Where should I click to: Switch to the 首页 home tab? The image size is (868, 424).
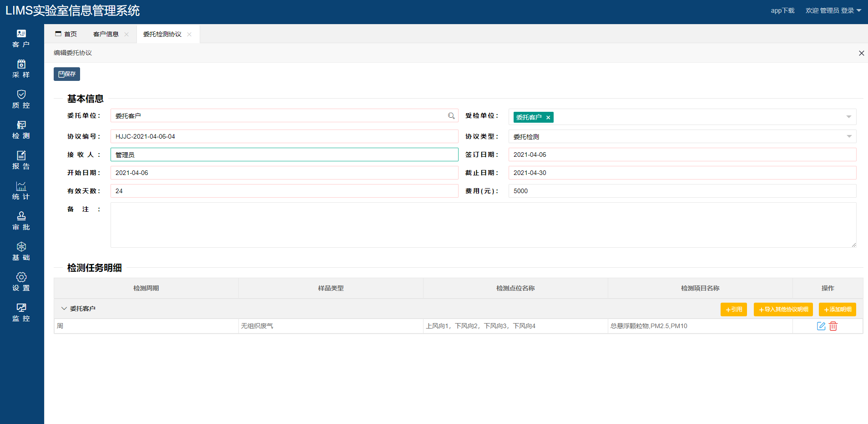click(66, 34)
